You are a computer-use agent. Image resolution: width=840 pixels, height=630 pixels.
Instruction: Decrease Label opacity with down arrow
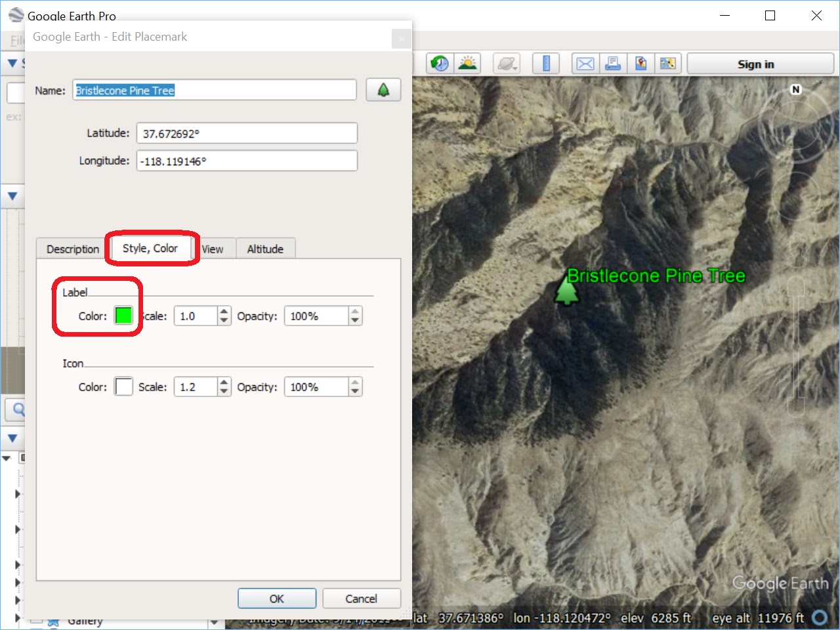(355, 321)
